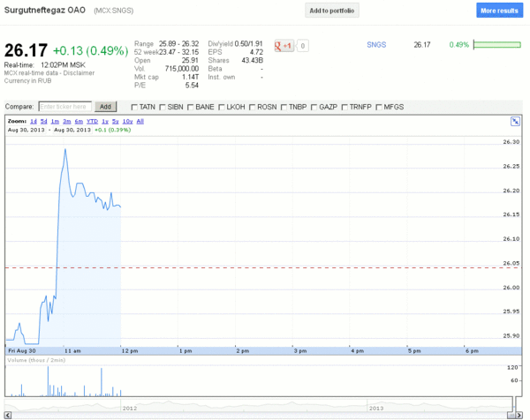Enable the GAZP comparison checkbox
530x420 pixels.
coord(314,108)
